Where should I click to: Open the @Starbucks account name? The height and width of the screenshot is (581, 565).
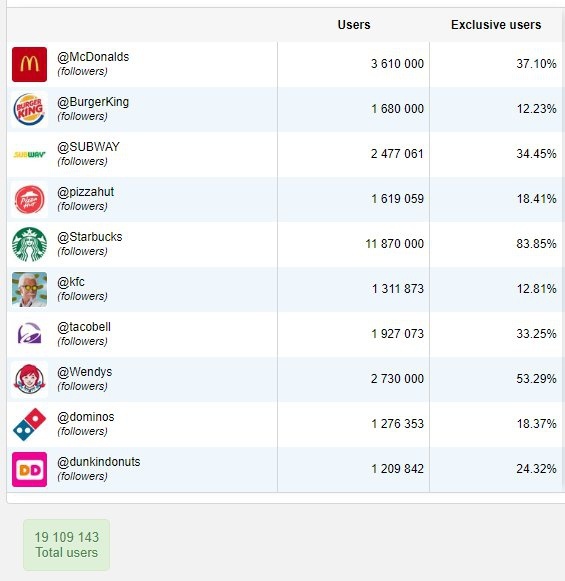[89, 237]
